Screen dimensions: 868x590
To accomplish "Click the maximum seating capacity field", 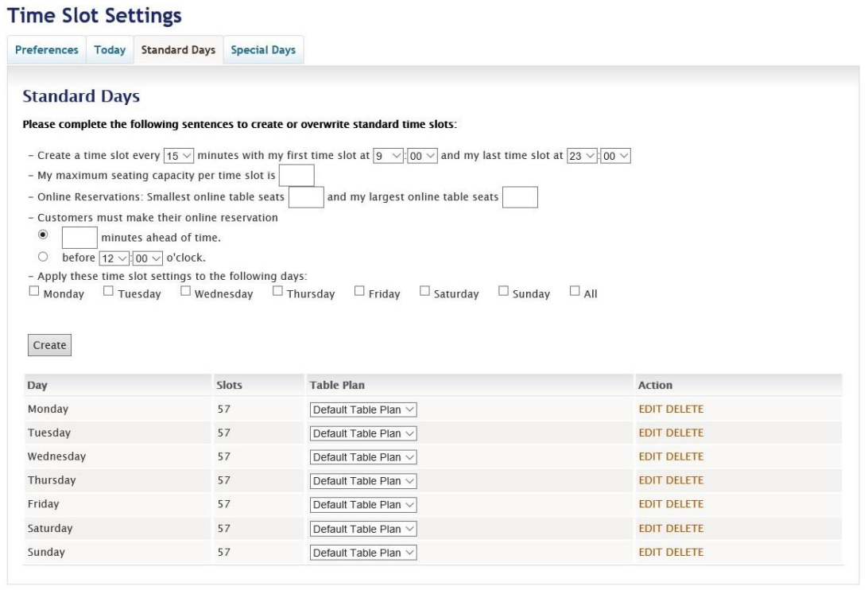I will [296, 176].
